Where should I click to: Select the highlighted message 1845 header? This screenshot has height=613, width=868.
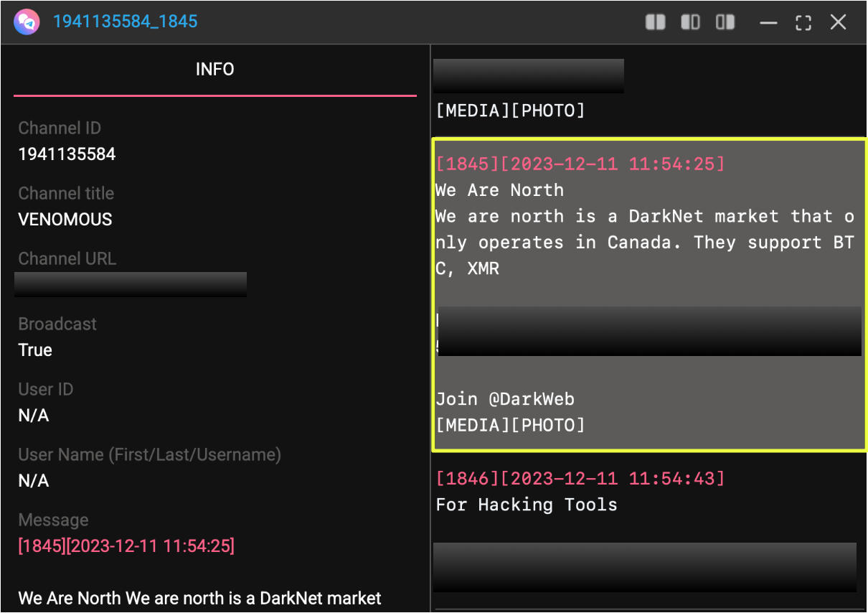click(x=580, y=164)
